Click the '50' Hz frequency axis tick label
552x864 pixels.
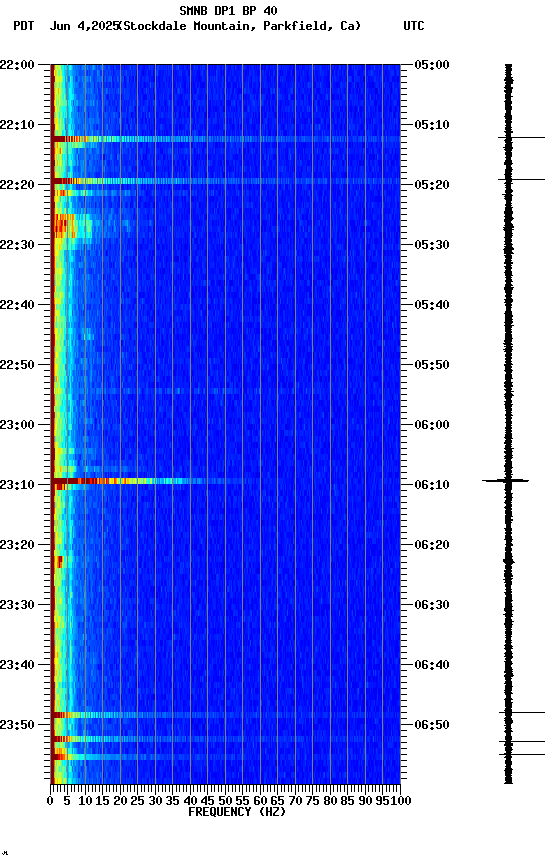pyautogui.click(x=225, y=801)
